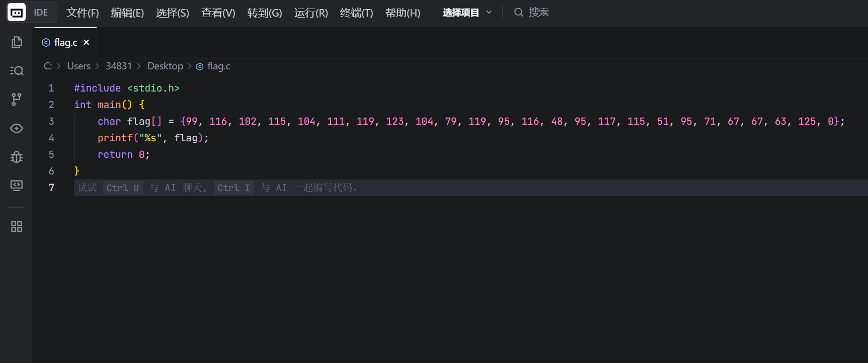The image size is (868, 363).
Task: Click the flag.c tab file icon
Action: click(46, 43)
